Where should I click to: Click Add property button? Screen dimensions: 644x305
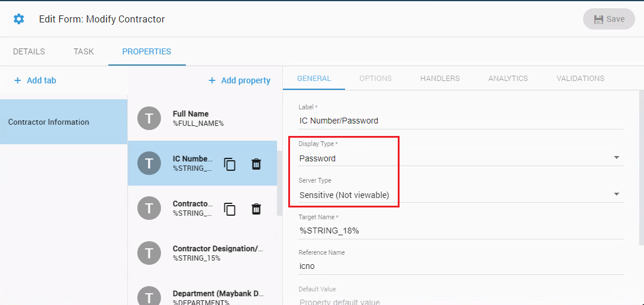[x=239, y=80]
